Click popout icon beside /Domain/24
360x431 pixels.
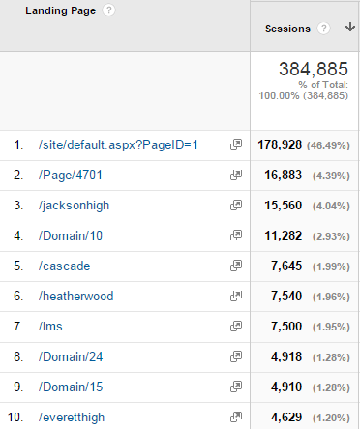[x=236, y=356]
